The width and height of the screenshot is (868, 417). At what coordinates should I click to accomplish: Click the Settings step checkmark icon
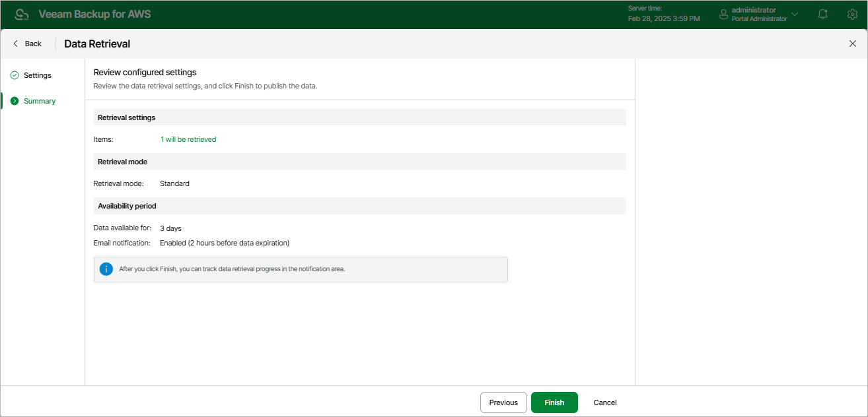pyautogui.click(x=15, y=75)
